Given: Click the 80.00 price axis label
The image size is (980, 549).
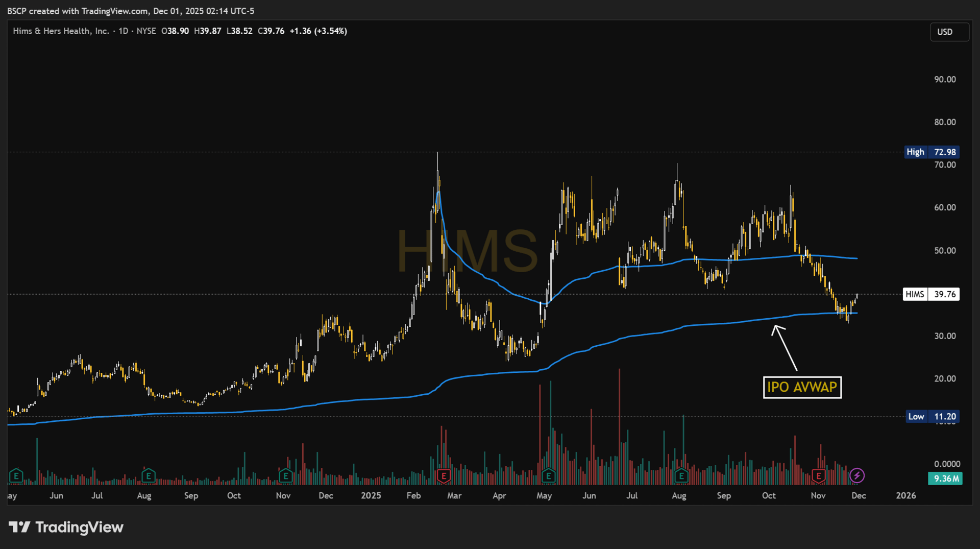Looking at the screenshot, I should pos(945,122).
